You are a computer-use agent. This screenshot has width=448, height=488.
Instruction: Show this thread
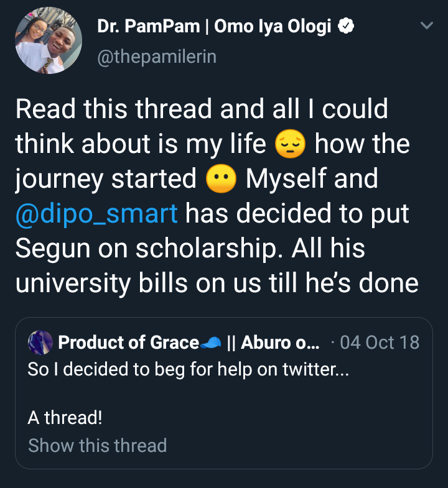(98, 445)
